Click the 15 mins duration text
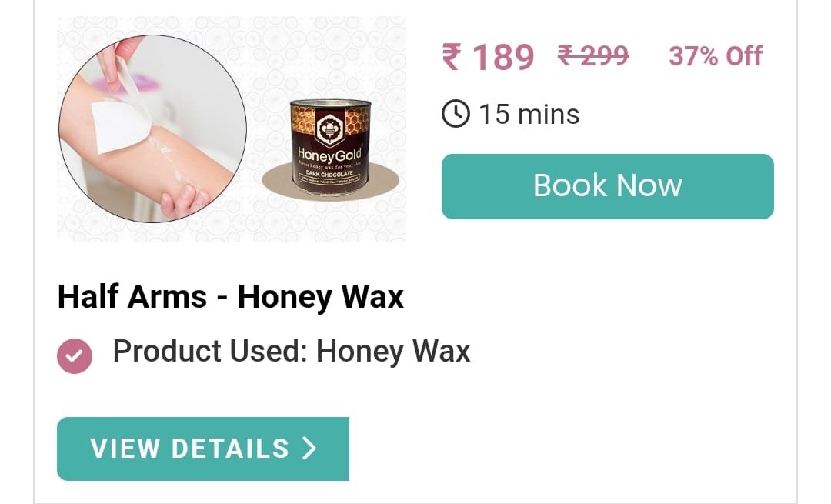Image resolution: width=831 pixels, height=504 pixels. (x=529, y=114)
